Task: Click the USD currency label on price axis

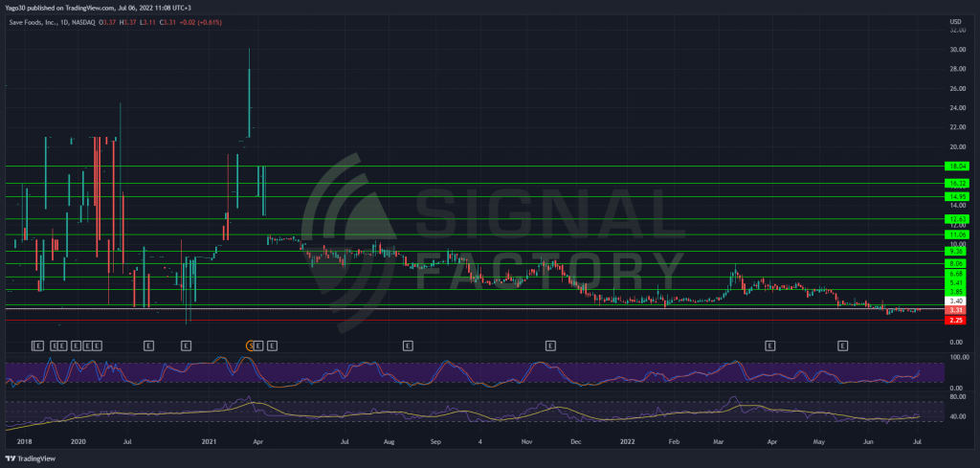Action: [x=956, y=23]
